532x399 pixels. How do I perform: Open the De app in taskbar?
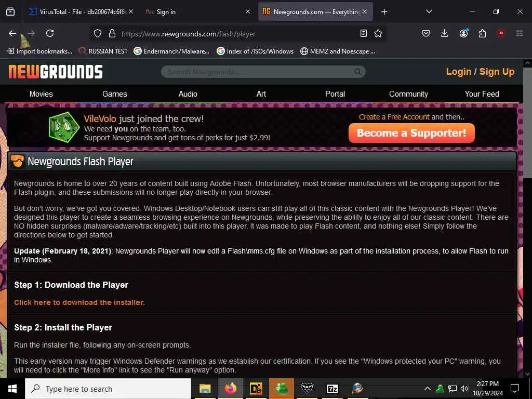click(x=256, y=389)
